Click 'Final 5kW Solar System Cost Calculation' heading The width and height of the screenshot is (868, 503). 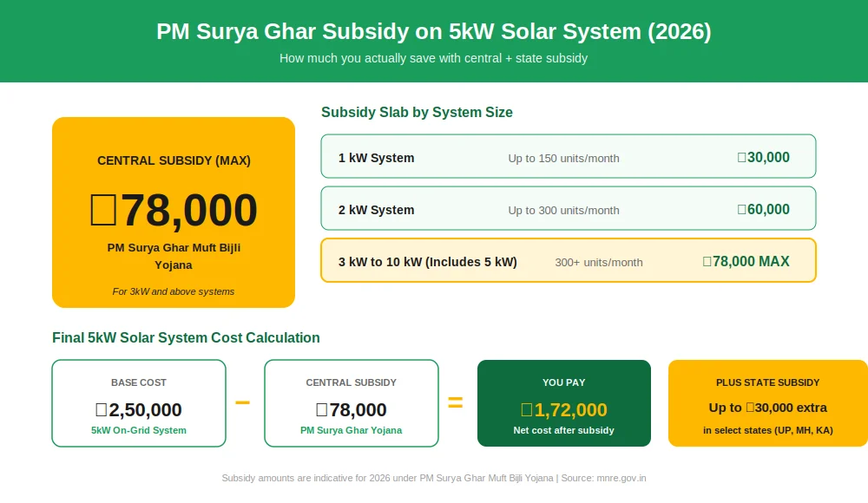tap(186, 338)
